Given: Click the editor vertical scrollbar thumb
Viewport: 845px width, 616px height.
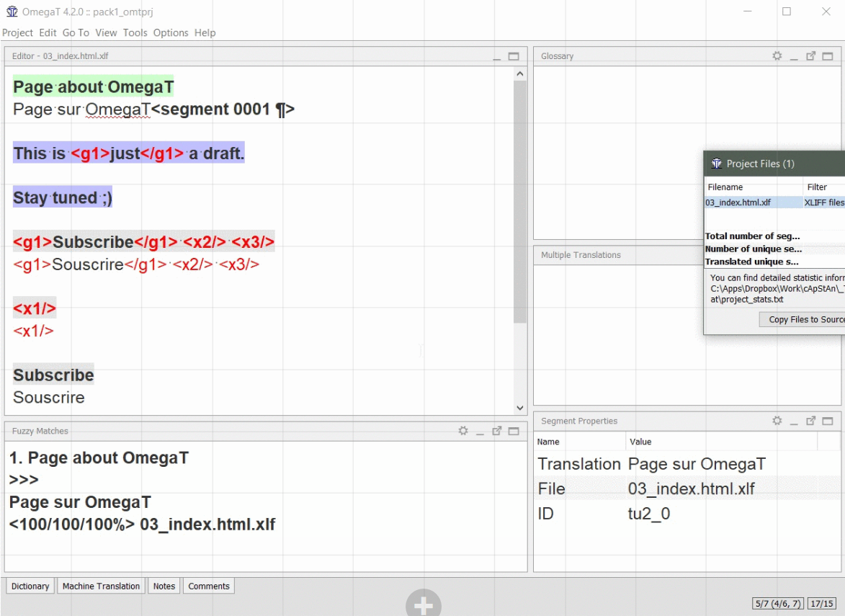Looking at the screenshot, I should pos(519,202).
